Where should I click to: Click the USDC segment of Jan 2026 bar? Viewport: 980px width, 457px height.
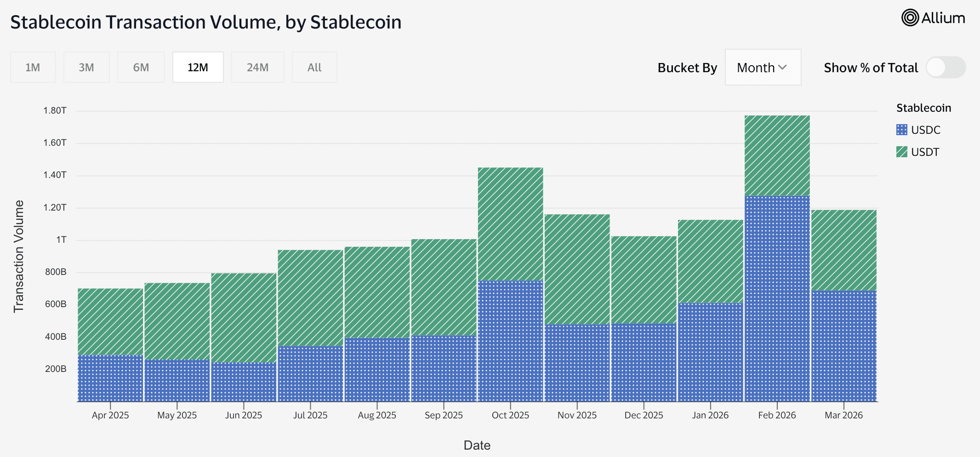pos(710,352)
